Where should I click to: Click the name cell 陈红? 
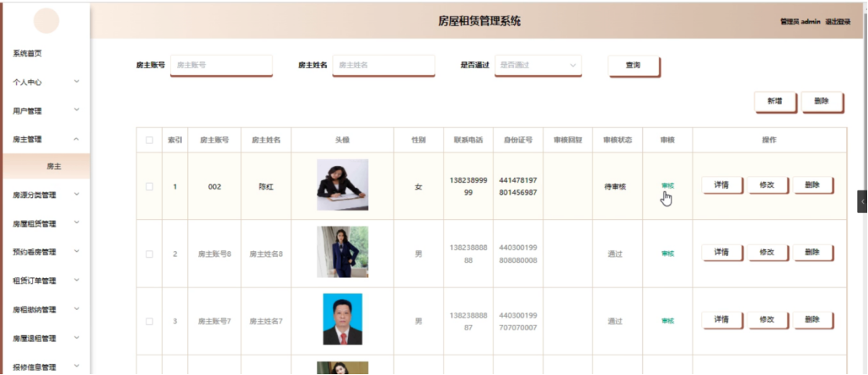(266, 187)
